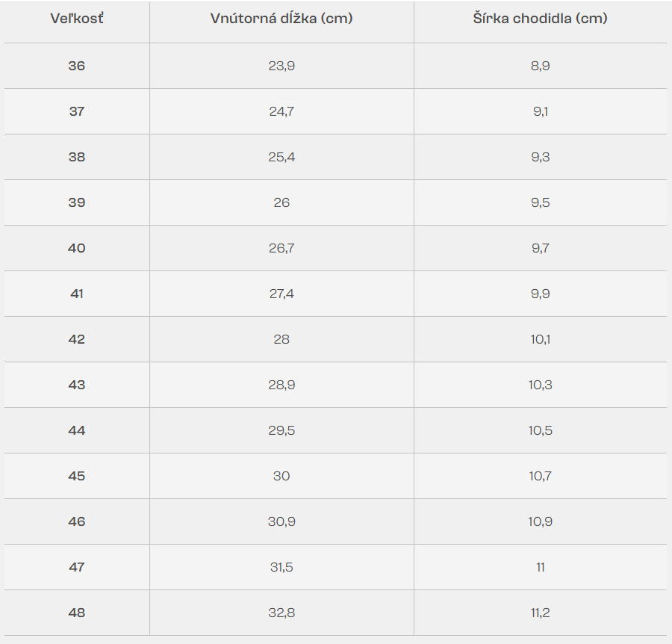Select size 45 row label
Screen dimensions: 672x644
click(x=77, y=476)
